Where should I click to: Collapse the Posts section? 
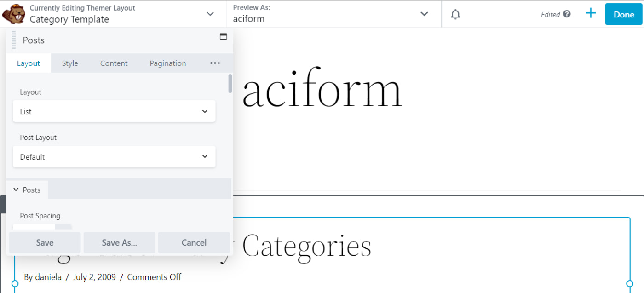click(x=27, y=190)
